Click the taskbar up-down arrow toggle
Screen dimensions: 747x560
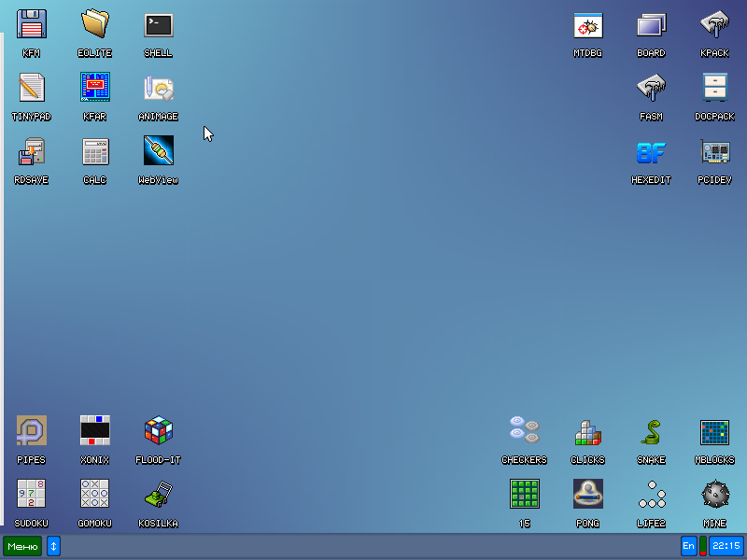pos(53,547)
